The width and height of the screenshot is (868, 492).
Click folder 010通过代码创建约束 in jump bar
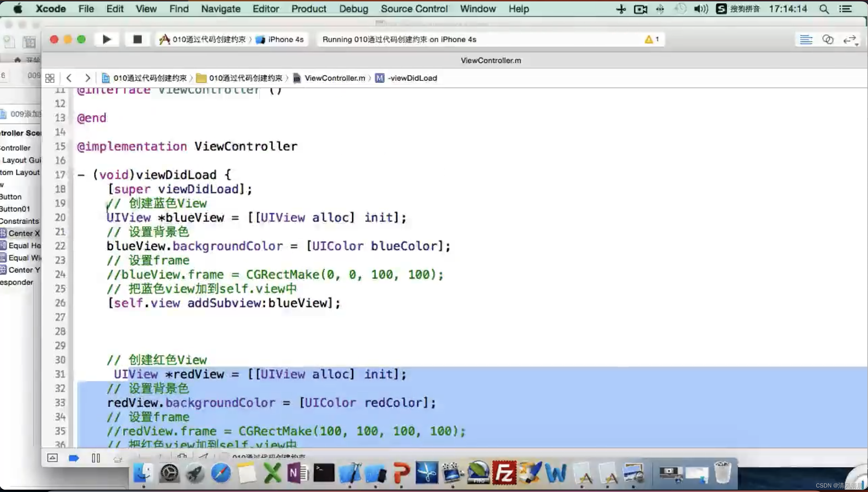[239, 78]
